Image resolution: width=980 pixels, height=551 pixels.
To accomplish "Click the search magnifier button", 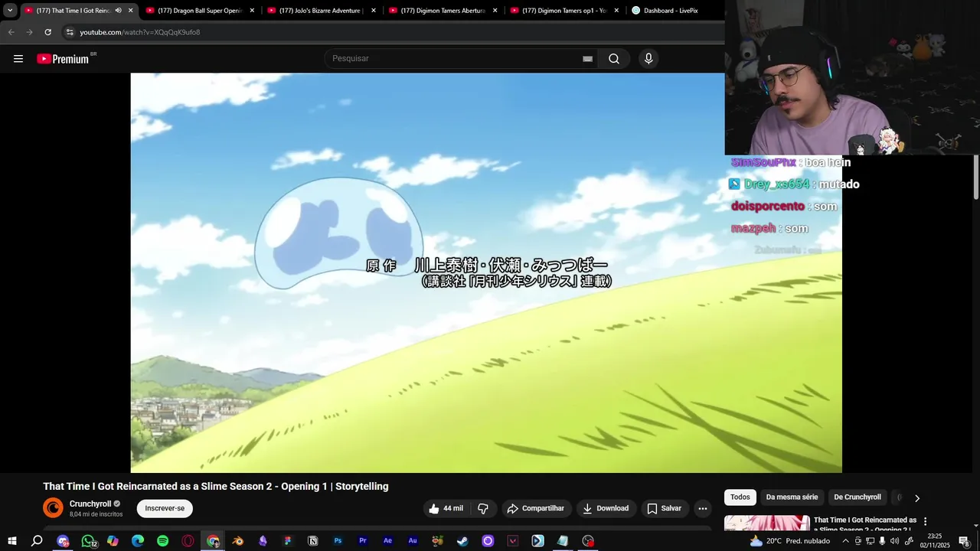I will [x=614, y=59].
